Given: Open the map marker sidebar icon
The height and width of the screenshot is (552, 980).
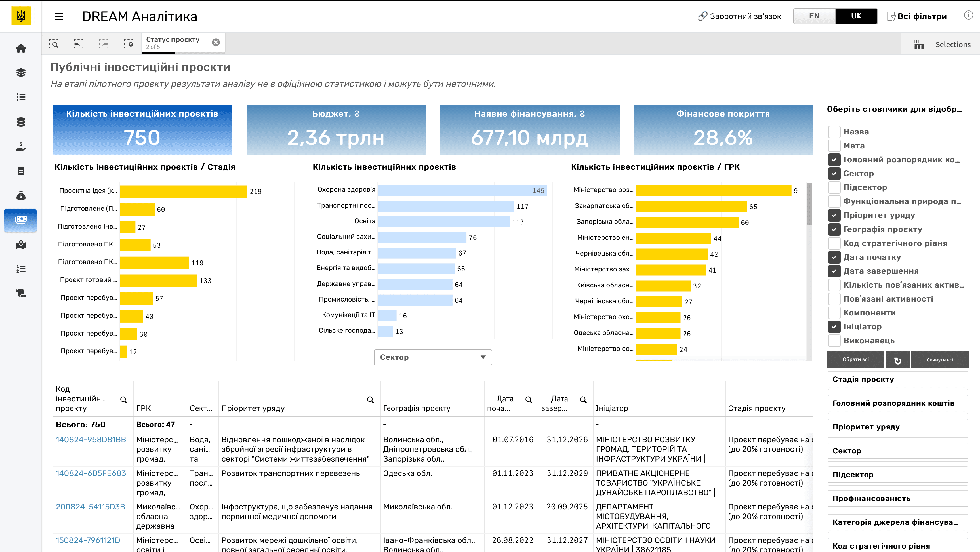Looking at the screenshot, I should (21, 245).
